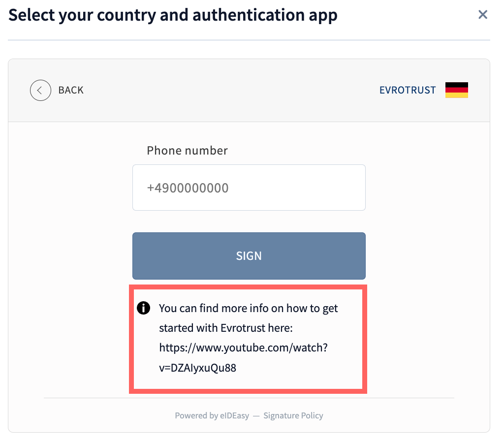Focus the phone number input field
Viewport: 504px width, 444px height.
pos(249,188)
